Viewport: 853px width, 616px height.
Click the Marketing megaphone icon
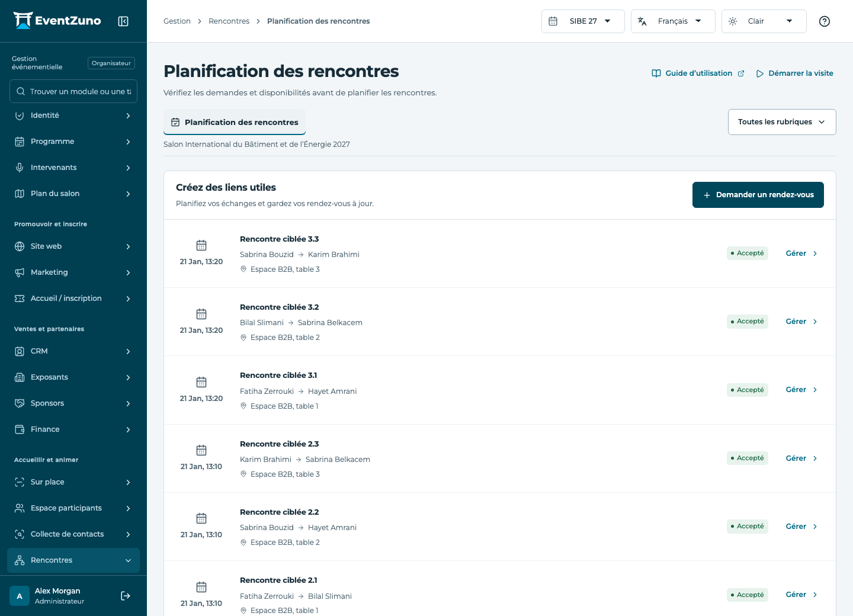[20, 272]
